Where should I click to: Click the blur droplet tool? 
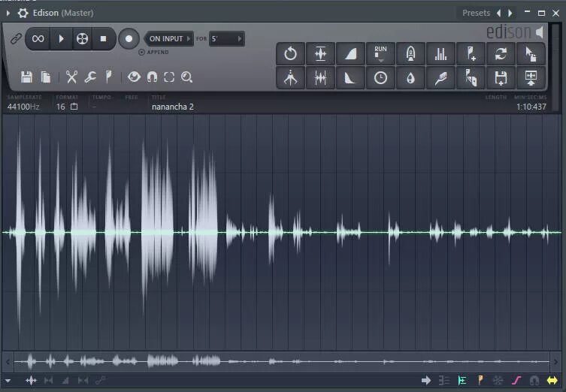pos(410,77)
